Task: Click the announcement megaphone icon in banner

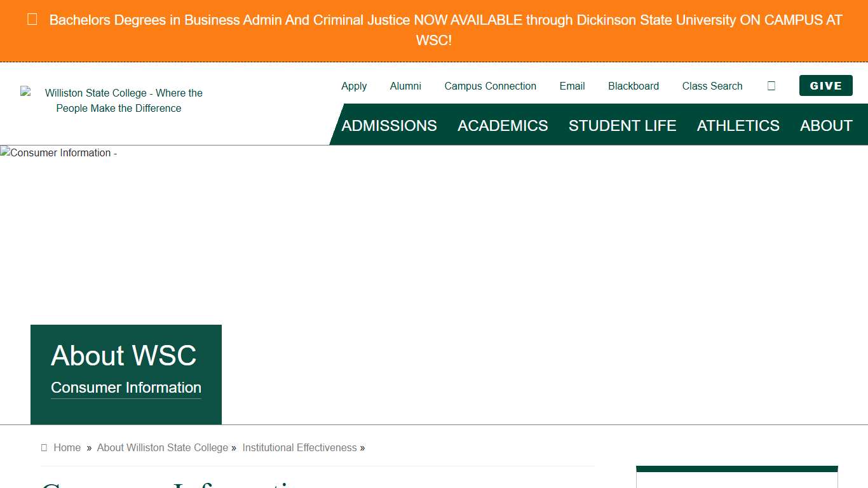Action: [x=32, y=20]
